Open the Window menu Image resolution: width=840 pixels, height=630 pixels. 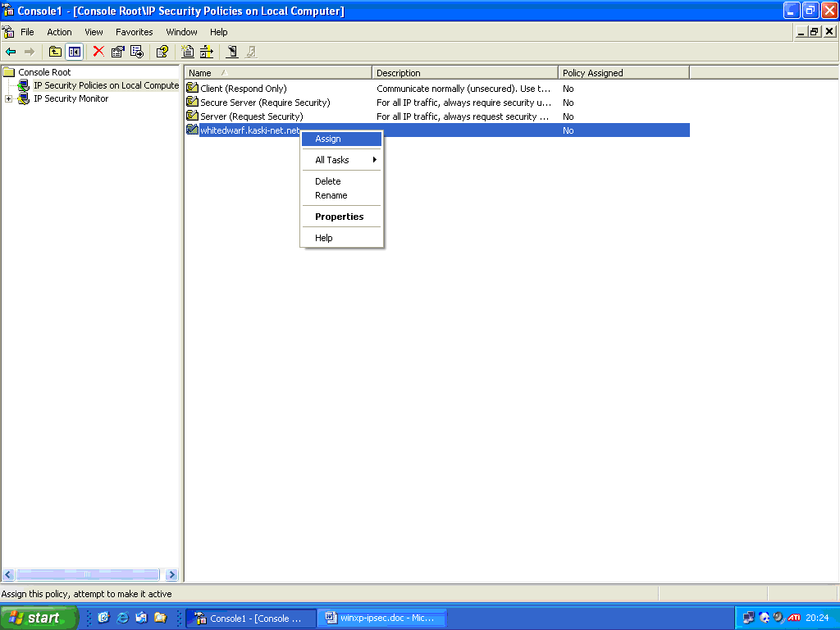click(x=181, y=32)
